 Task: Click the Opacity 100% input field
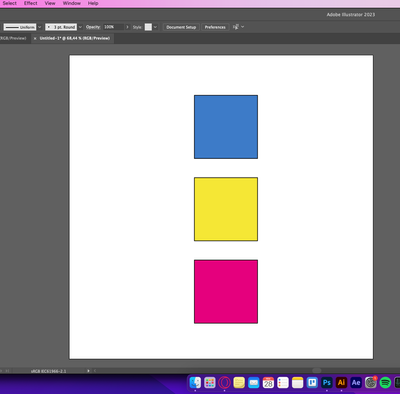click(x=113, y=27)
